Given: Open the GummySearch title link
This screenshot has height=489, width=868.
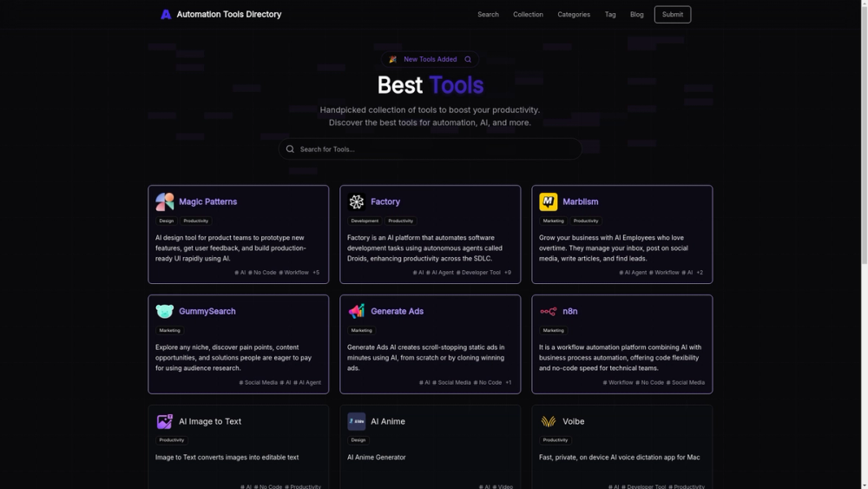Looking at the screenshot, I should click(x=207, y=311).
